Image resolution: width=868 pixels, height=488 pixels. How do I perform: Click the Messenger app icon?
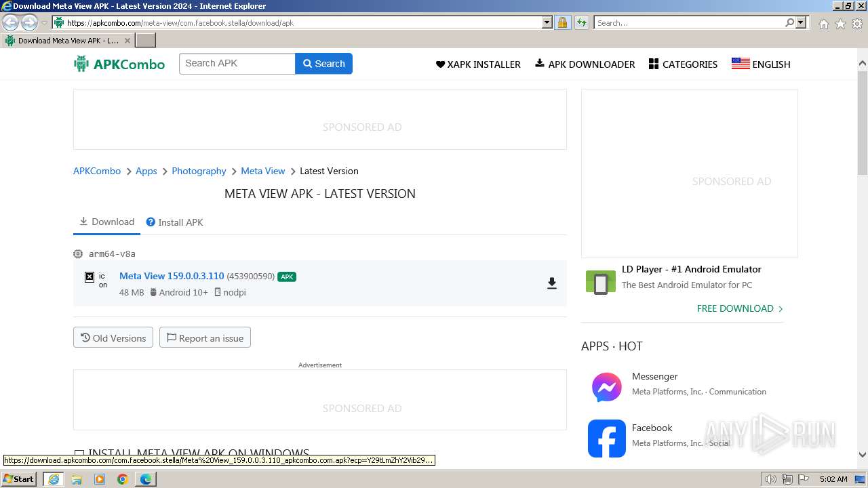point(607,388)
